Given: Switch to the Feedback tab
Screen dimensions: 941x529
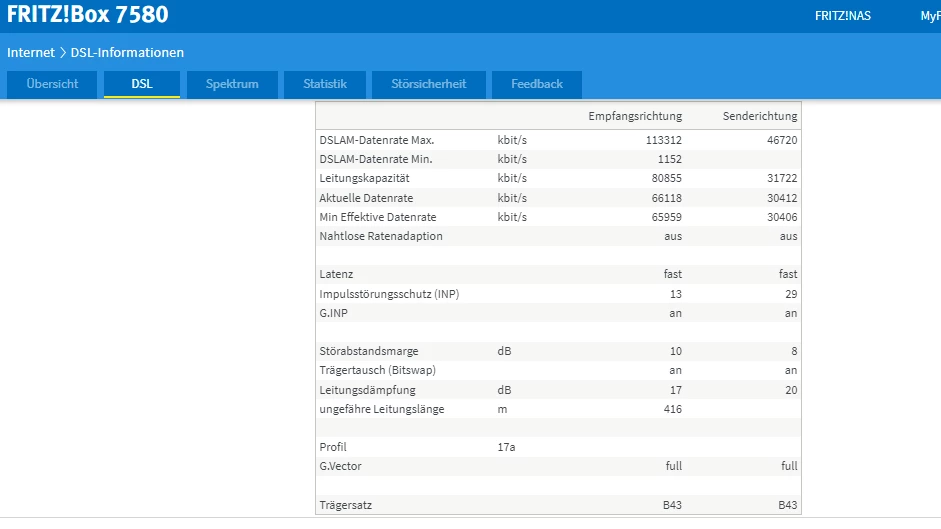Looking at the screenshot, I should [x=537, y=84].
